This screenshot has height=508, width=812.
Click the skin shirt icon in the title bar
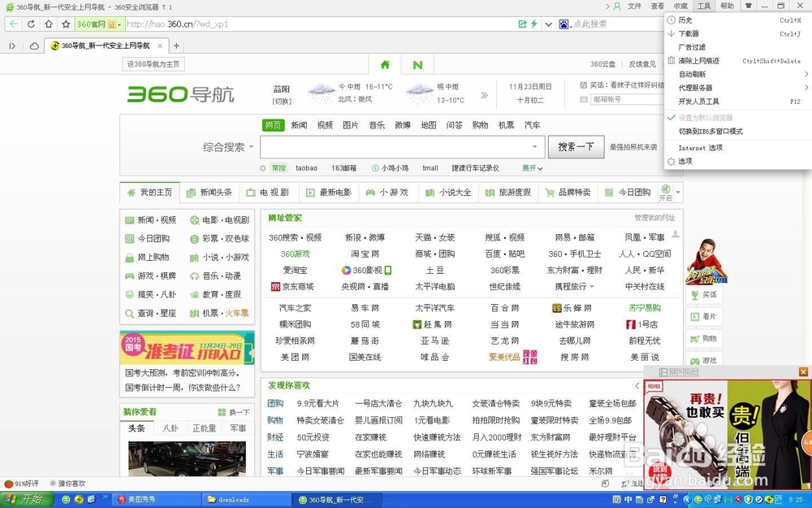[749, 7]
